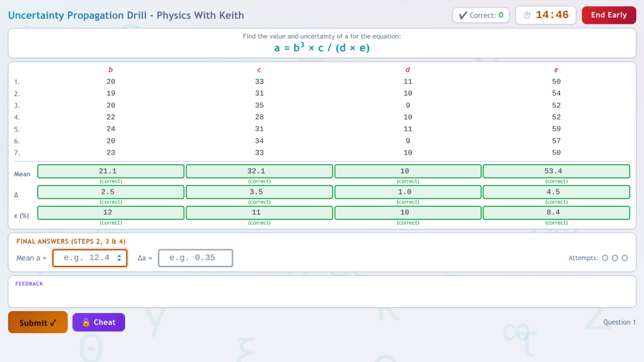Click the first Attempts circle

coord(605,258)
